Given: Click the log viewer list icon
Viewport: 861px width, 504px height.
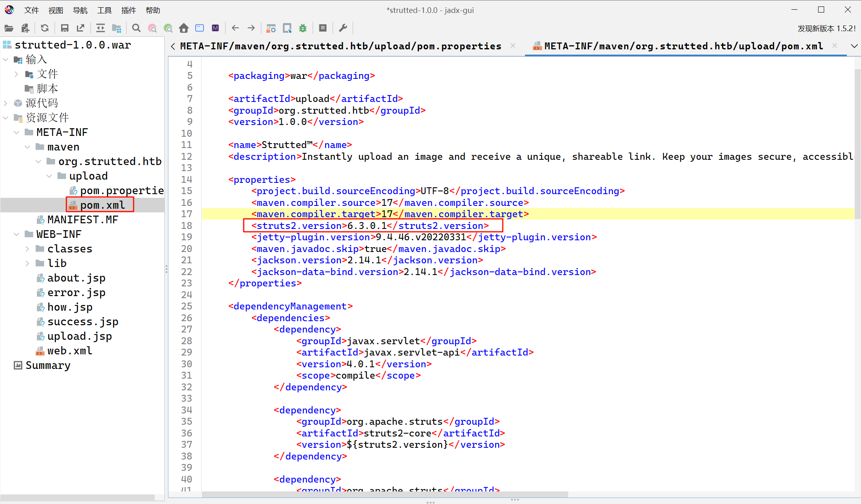Looking at the screenshot, I should coord(323,28).
